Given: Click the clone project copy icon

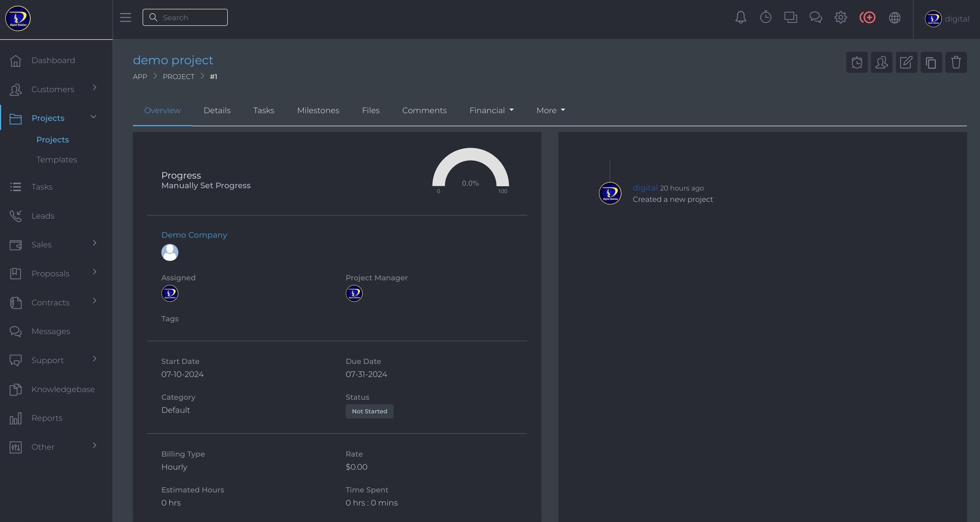Looking at the screenshot, I should pyautogui.click(x=931, y=63).
